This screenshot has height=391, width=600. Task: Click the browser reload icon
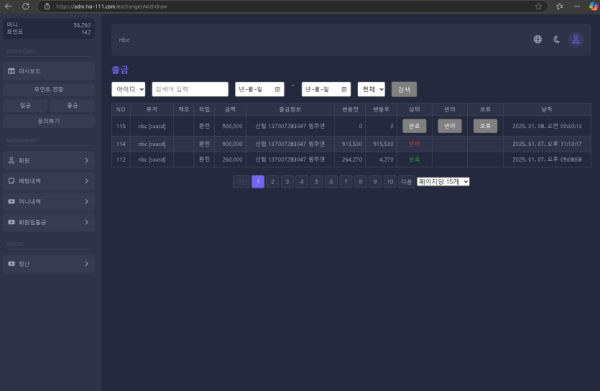[26, 7]
